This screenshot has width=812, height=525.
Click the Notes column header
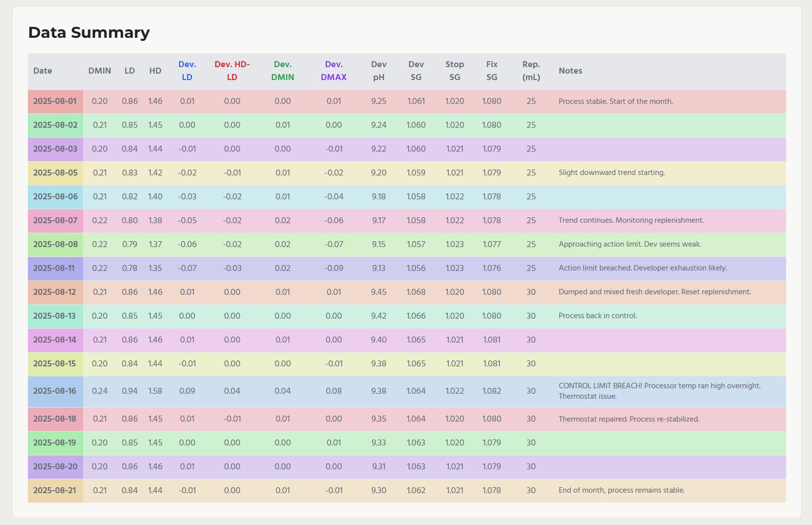[x=570, y=71]
